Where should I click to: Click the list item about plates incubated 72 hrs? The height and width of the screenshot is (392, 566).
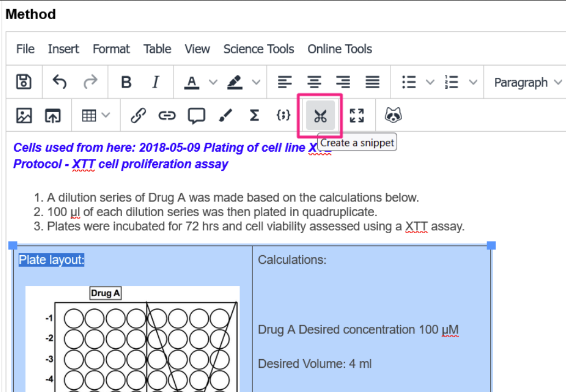256,227
